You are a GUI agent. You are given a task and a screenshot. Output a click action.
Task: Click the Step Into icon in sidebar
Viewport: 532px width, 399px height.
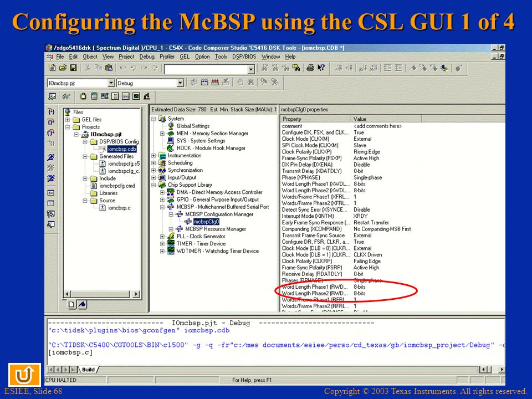pyautogui.click(x=51, y=111)
